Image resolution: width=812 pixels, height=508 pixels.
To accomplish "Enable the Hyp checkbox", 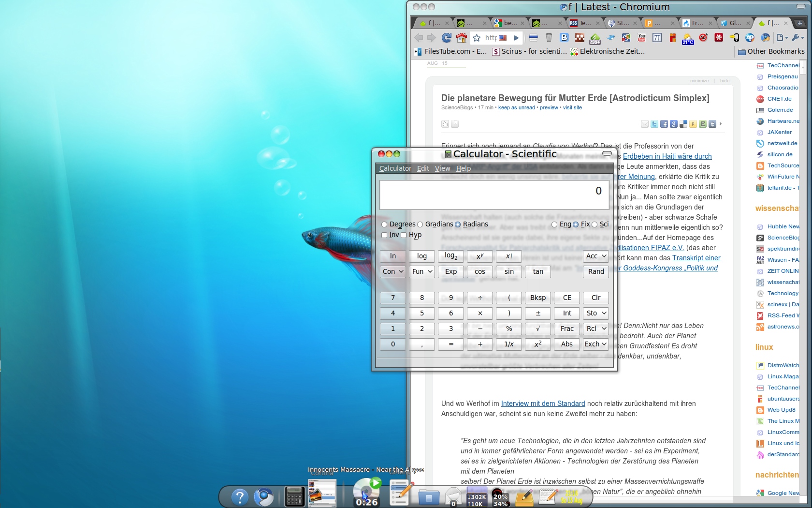I will click(x=411, y=235).
